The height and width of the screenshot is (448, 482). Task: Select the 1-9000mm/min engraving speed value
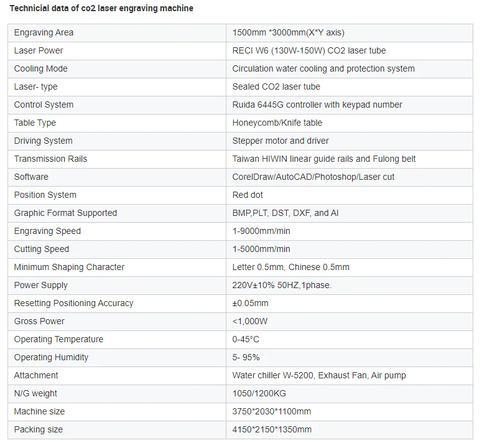[x=261, y=231]
